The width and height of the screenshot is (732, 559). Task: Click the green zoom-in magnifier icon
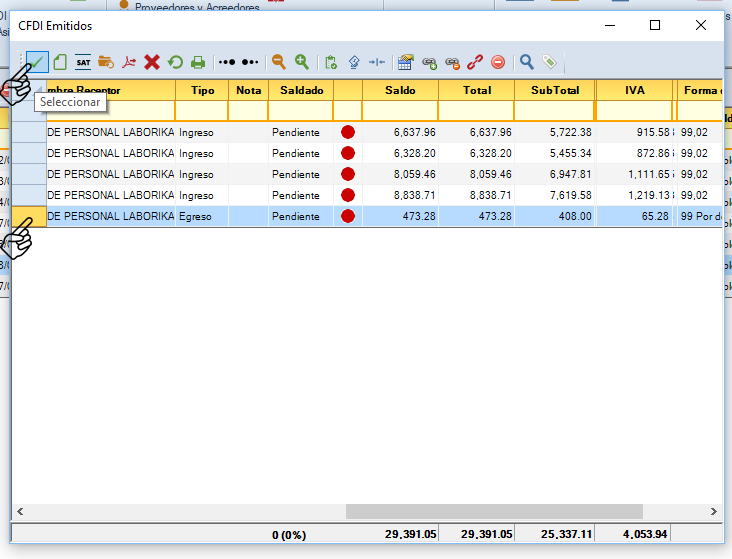click(x=302, y=62)
